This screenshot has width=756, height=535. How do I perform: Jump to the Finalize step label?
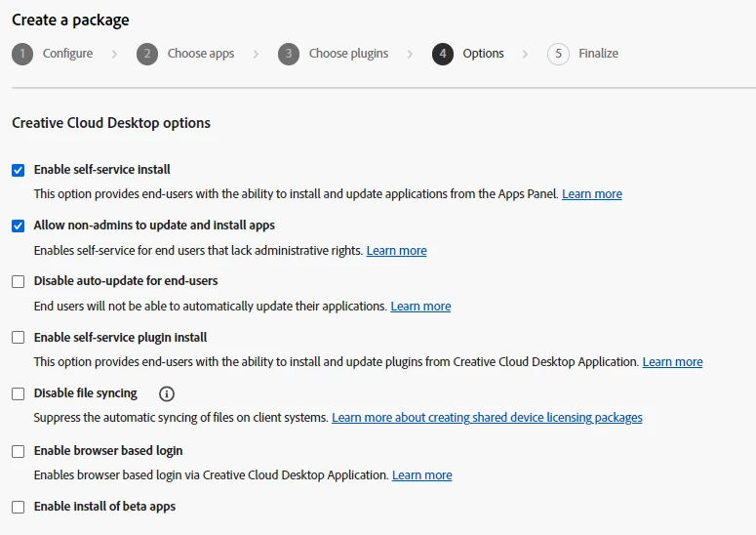tap(598, 53)
